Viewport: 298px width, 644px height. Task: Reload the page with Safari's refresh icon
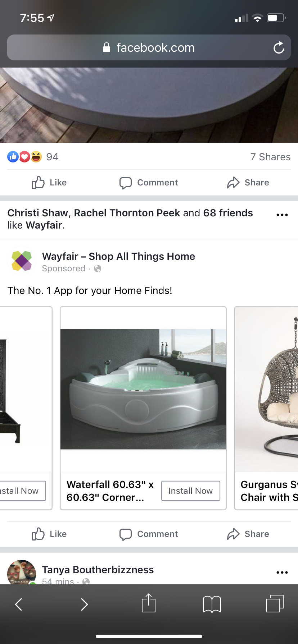tap(279, 47)
